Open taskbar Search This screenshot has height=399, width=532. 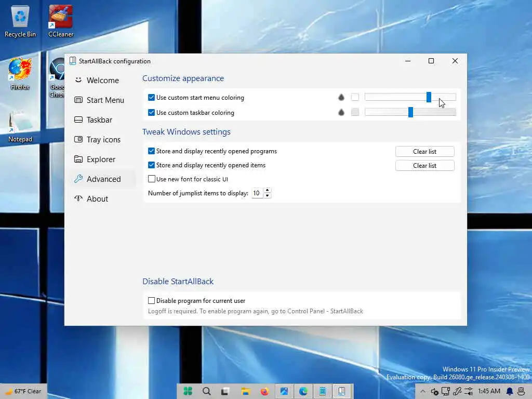[206, 391]
